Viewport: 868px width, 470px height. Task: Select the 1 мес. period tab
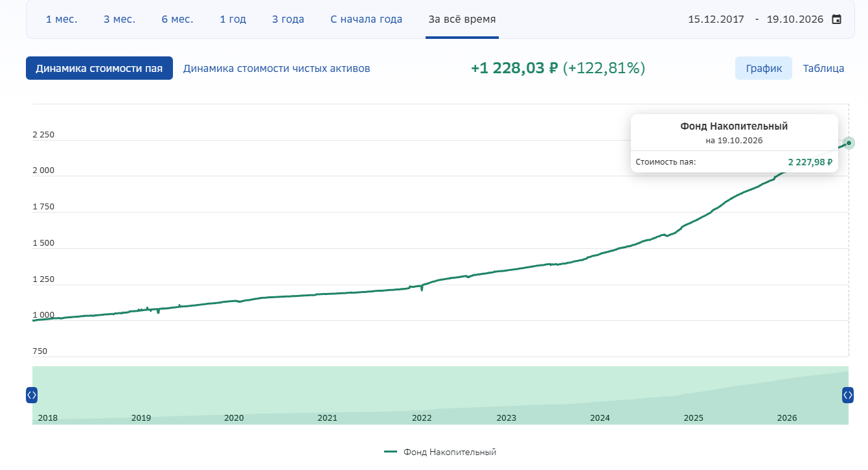tap(62, 19)
